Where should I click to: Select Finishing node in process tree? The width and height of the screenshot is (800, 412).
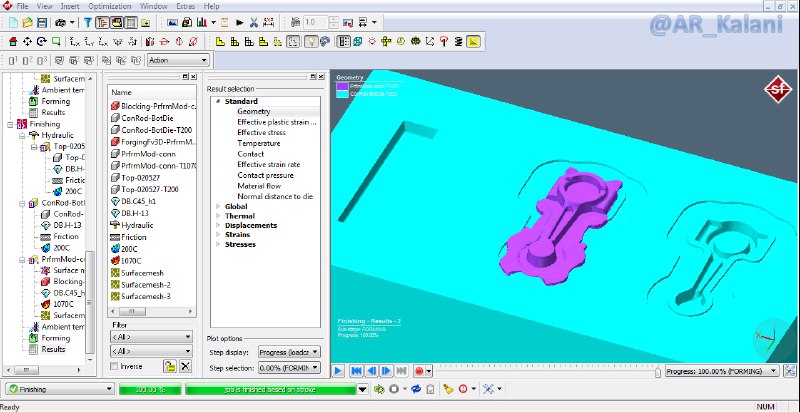[x=44, y=124]
